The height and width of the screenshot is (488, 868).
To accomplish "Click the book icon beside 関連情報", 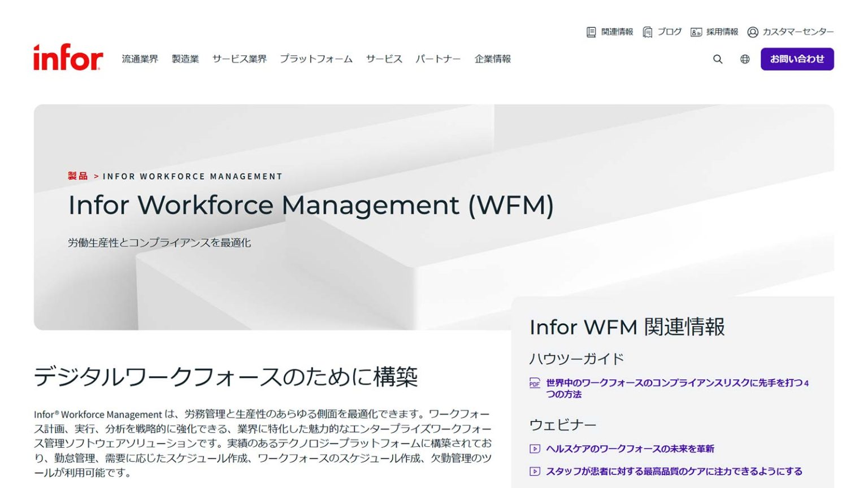I will click(590, 32).
